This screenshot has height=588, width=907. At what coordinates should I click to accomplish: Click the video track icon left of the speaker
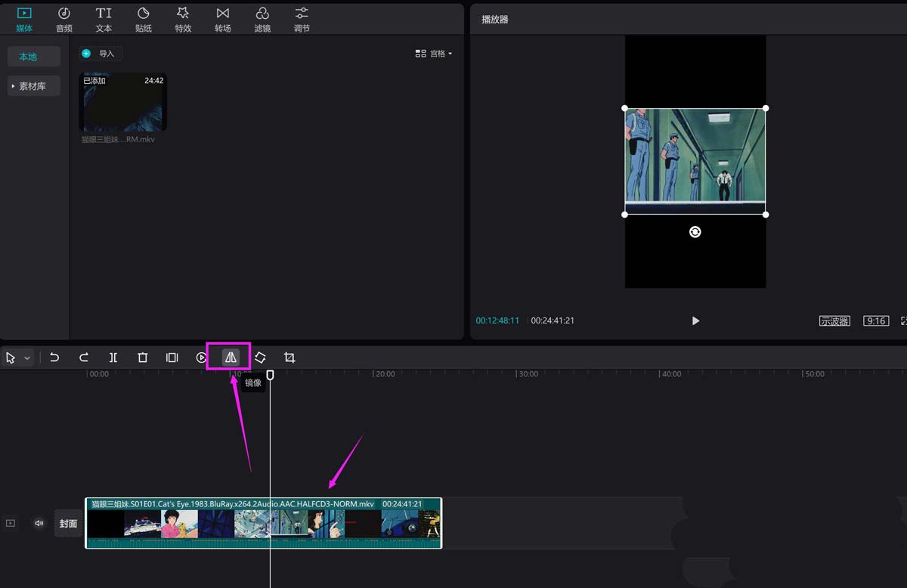click(11, 523)
